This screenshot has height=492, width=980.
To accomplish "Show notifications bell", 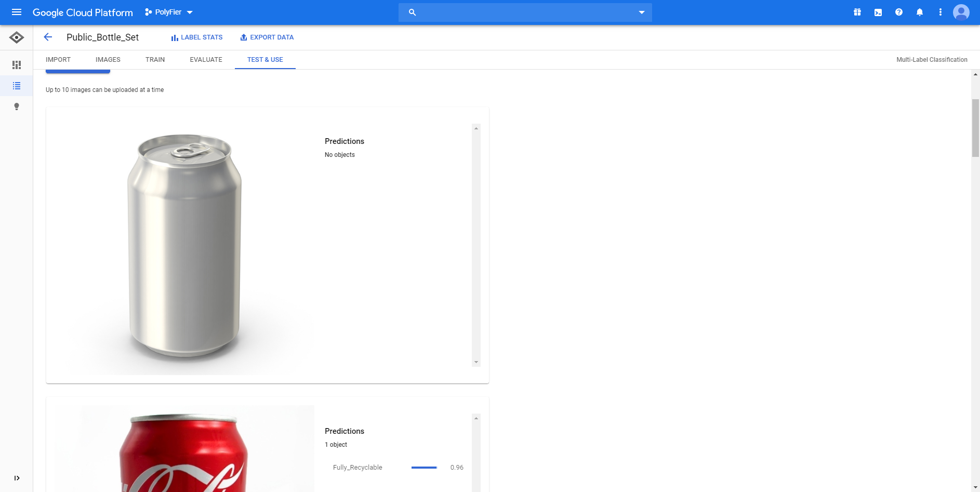I will pos(920,12).
